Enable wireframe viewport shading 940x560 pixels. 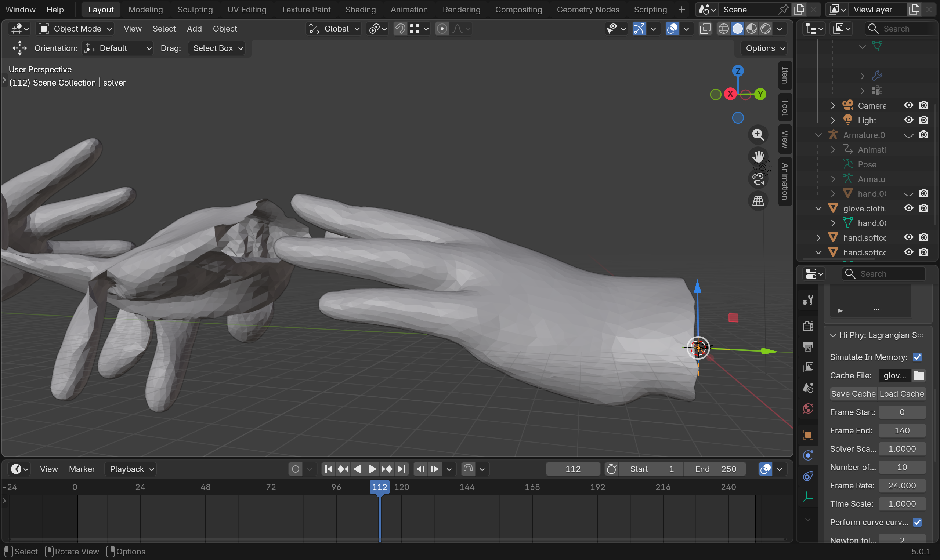(x=723, y=29)
